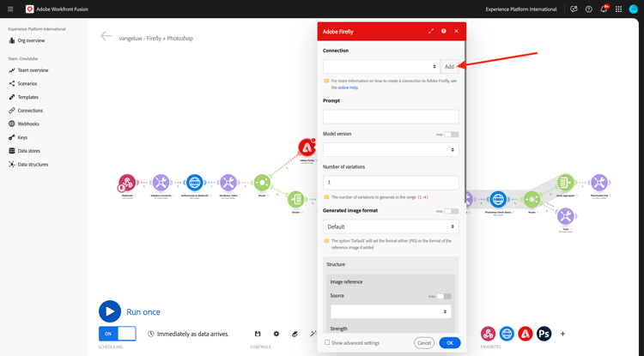The image size is (644, 356).
Task: Open the hamburger menu in top bar
Action: (x=10, y=9)
